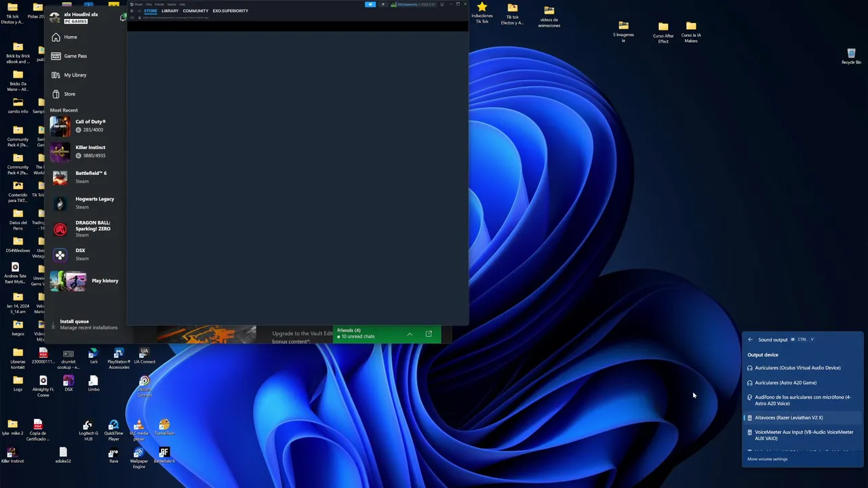Select Hogwarts Legacy in recent games

86,203
